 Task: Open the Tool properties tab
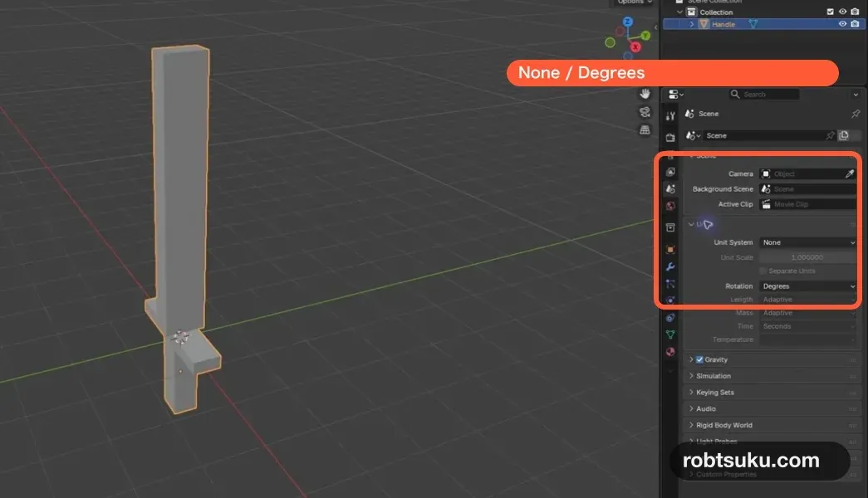pos(670,115)
